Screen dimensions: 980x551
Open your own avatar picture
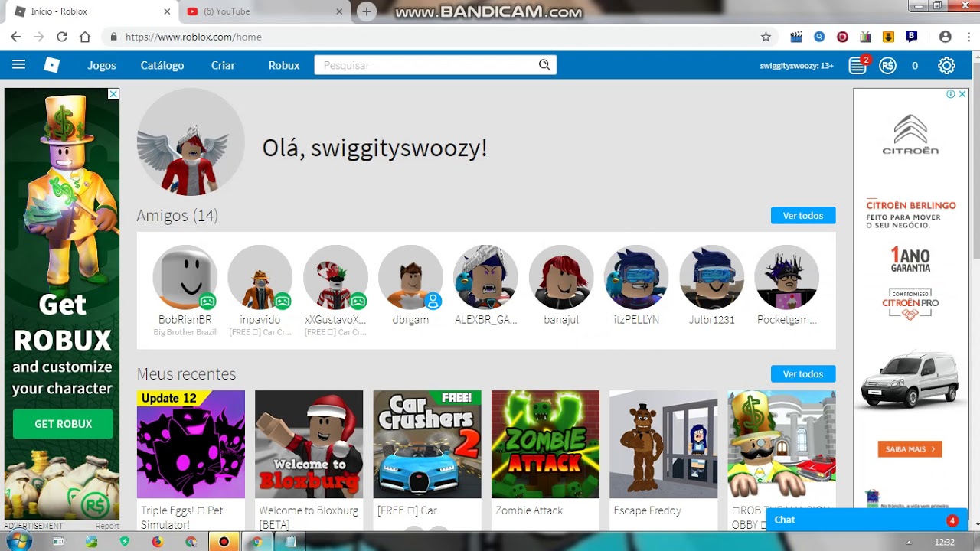(x=191, y=142)
